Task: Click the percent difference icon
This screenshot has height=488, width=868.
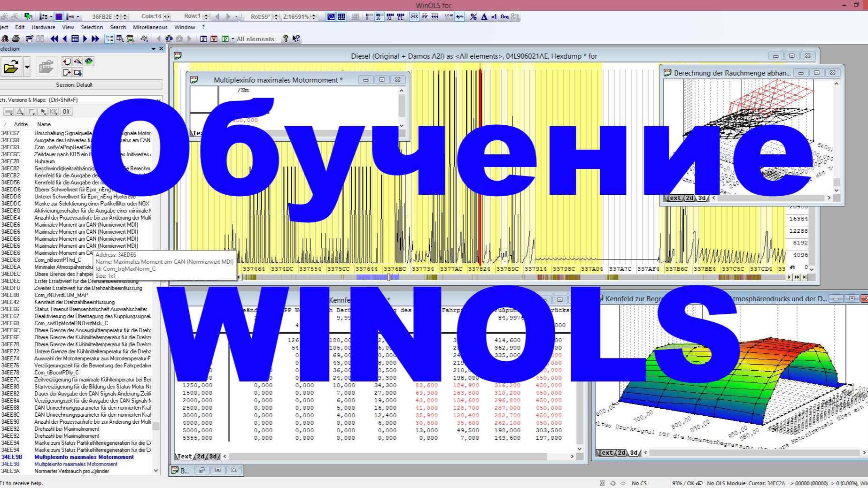Action: 473,16
